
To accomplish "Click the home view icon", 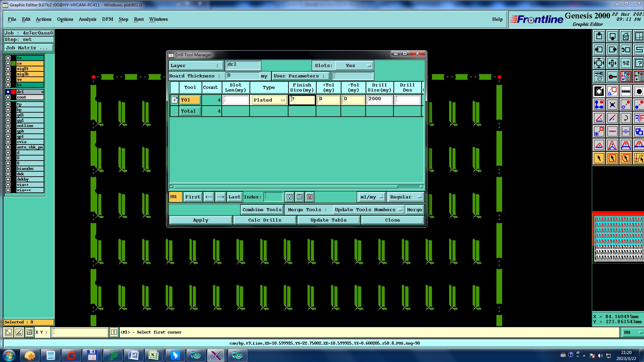I will click(x=626, y=36).
